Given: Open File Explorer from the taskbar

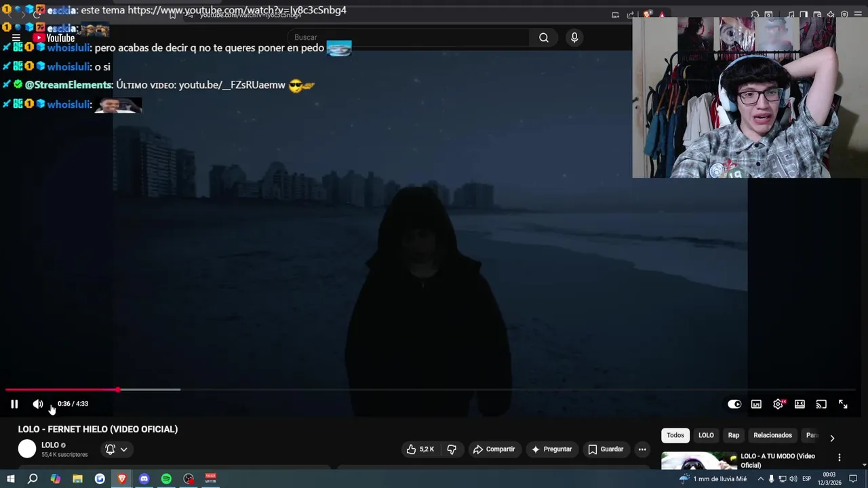Looking at the screenshot, I should (77, 479).
